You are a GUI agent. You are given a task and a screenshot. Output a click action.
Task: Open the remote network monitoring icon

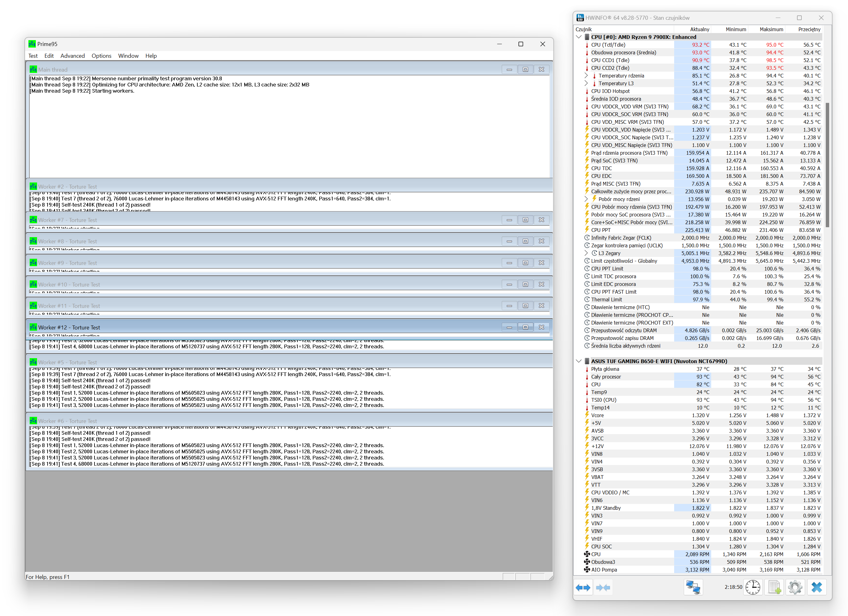point(693,588)
